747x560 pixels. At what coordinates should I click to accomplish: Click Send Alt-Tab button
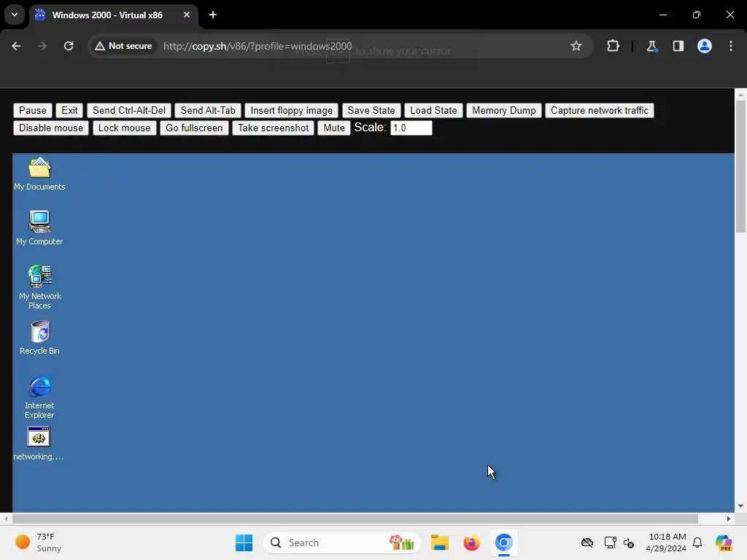208,111
